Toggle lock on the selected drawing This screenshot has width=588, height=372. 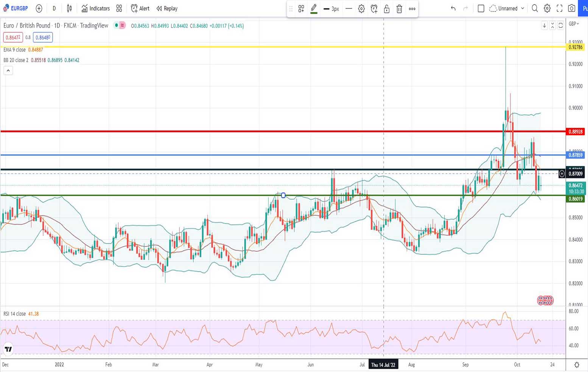pyautogui.click(x=387, y=9)
